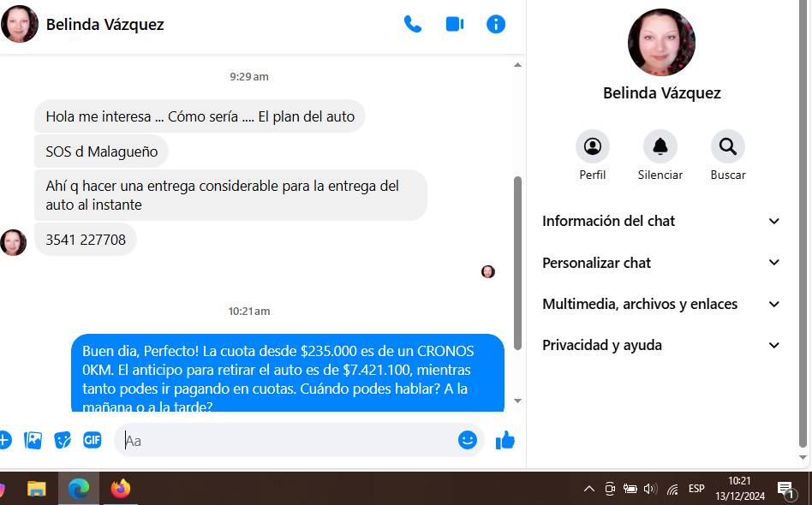Open Firefox from the taskbar
The height and width of the screenshot is (505, 812).
click(120, 489)
